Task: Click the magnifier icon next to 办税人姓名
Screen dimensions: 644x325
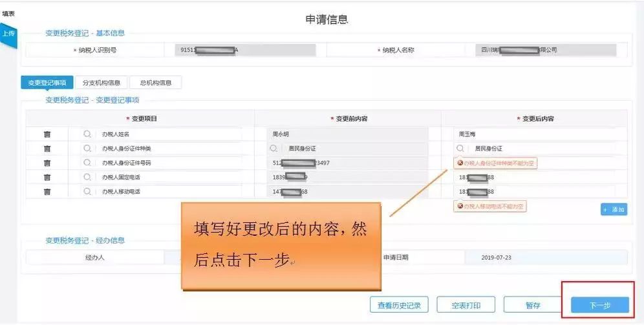Action: tap(87, 134)
